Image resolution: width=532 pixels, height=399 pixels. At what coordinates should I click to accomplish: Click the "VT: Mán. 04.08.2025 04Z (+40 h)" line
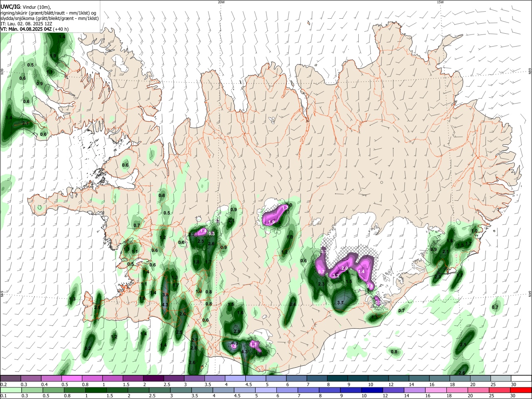[34, 29]
